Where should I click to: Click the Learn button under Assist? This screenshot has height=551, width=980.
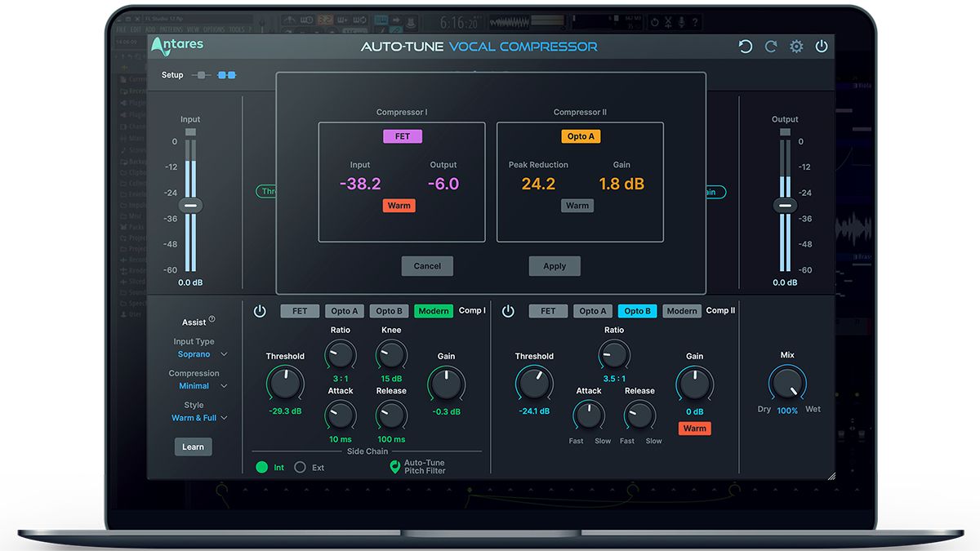[x=193, y=447]
